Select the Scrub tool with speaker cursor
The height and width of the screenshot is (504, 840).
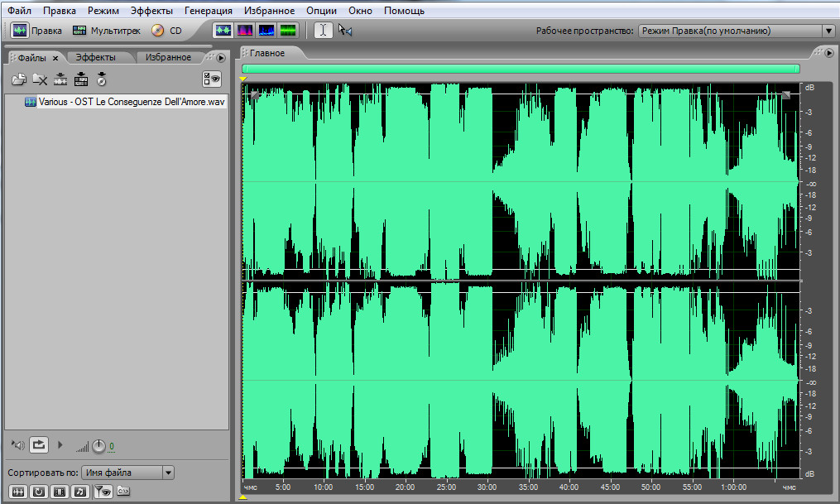click(345, 31)
